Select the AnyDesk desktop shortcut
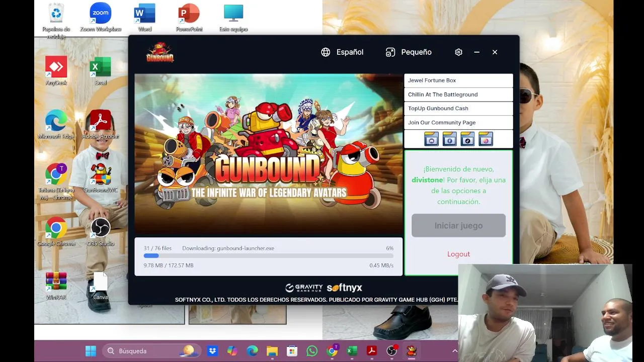Screen dimensions: 644x362 [x=56, y=71]
